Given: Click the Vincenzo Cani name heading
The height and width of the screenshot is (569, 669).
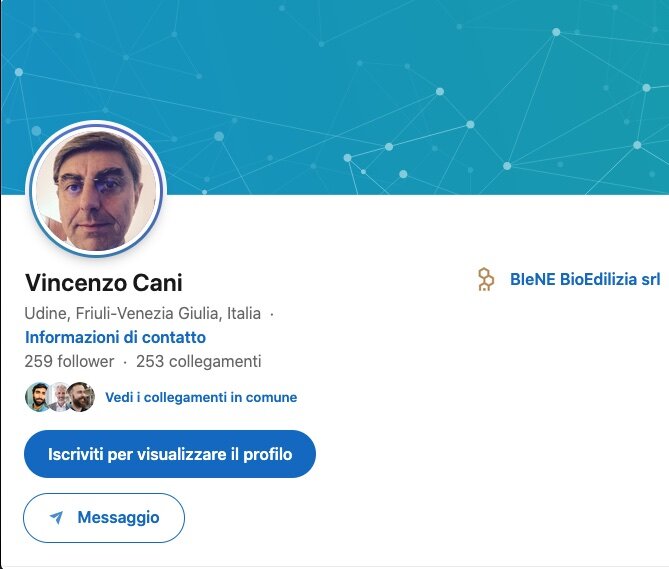Looking at the screenshot, I should [x=103, y=283].
